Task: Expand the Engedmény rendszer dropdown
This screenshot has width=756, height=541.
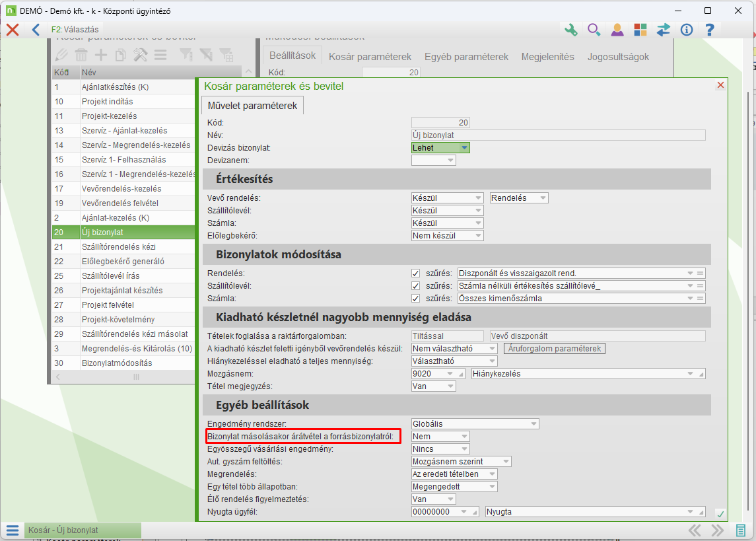Action: [475, 424]
